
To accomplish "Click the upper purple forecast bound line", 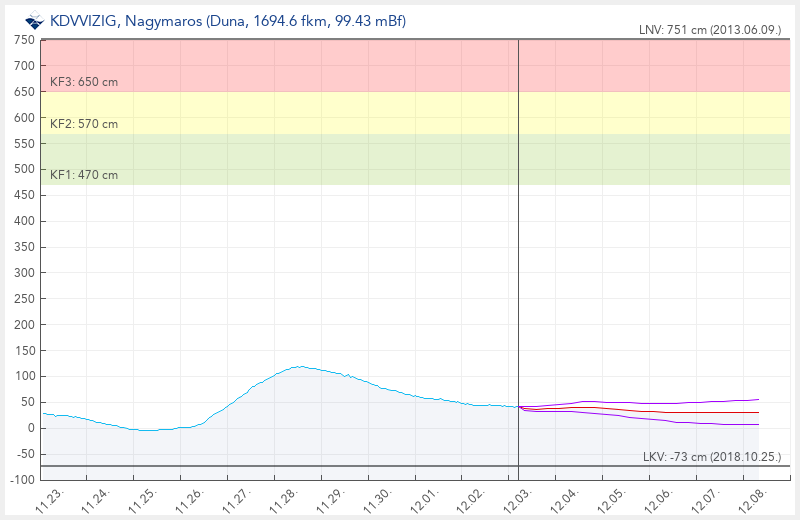I will [650, 403].
